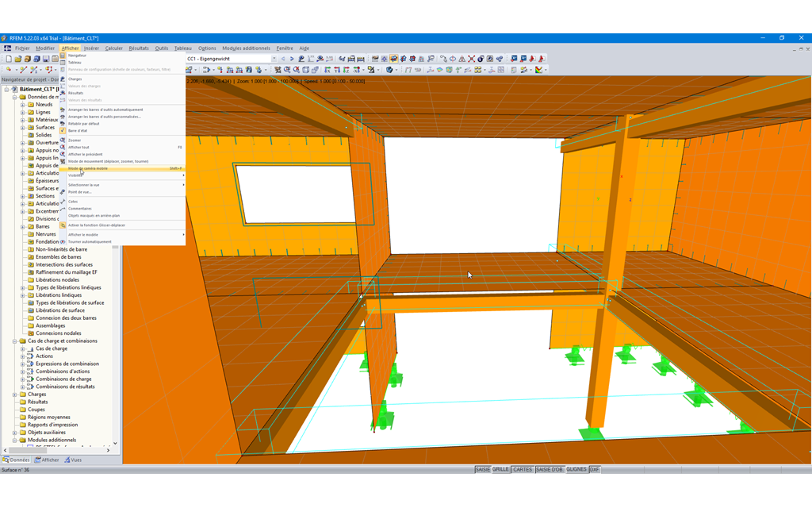Open the CC1 - Eigengewicht load case dropdown

(x=274, y=58)
